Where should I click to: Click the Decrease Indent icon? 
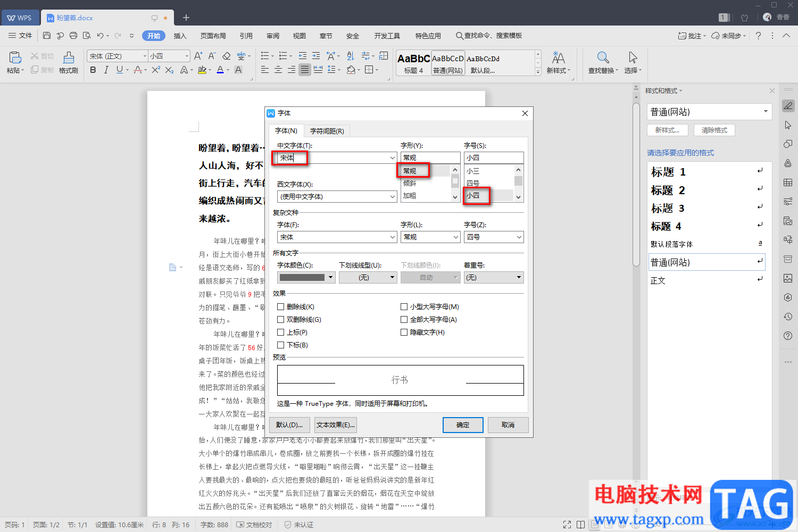[303, 56]
